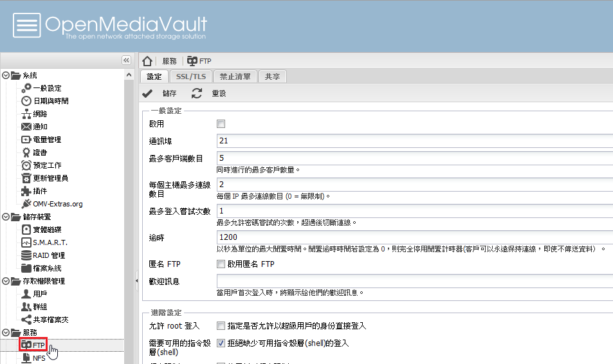
Task: Open 更新管理員 icon
Action: click(26, 178)
